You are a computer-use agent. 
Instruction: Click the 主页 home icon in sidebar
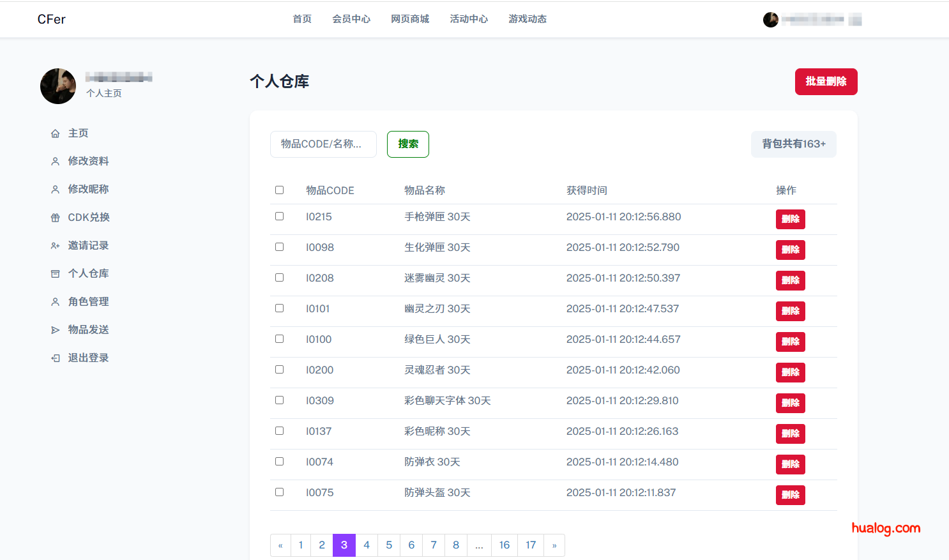coord(56,133)
